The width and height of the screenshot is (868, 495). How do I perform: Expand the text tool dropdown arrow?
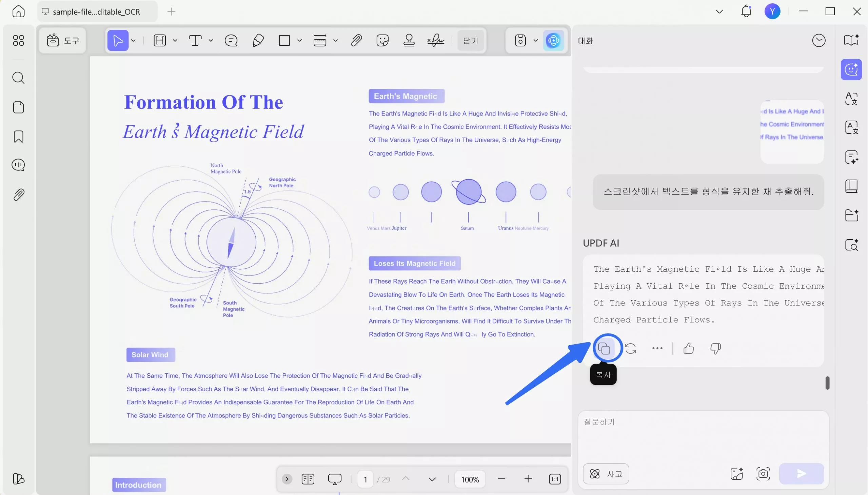coord(211,40)
